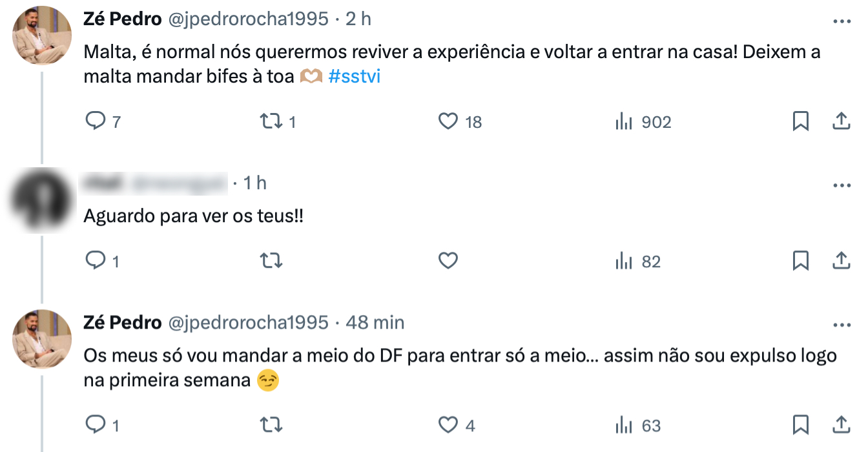
Task: Like the reply with 4 likes
Action: tap(447, 425)
